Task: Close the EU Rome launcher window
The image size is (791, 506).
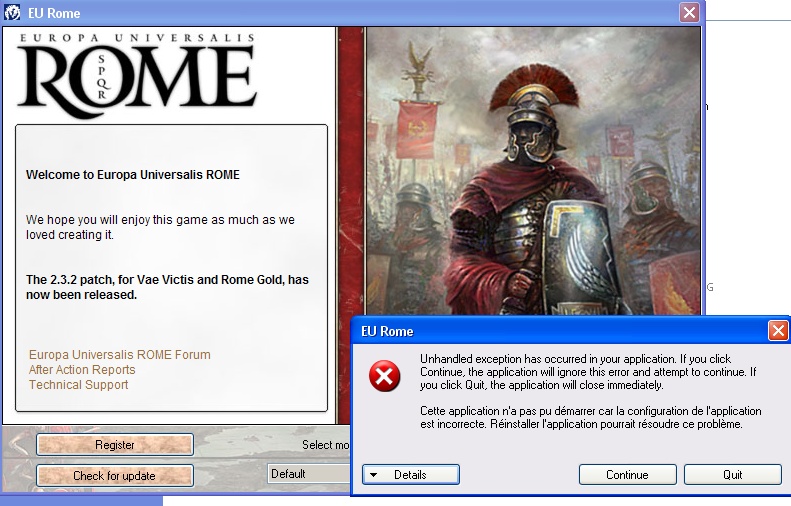Action: (x=689, y=13)
